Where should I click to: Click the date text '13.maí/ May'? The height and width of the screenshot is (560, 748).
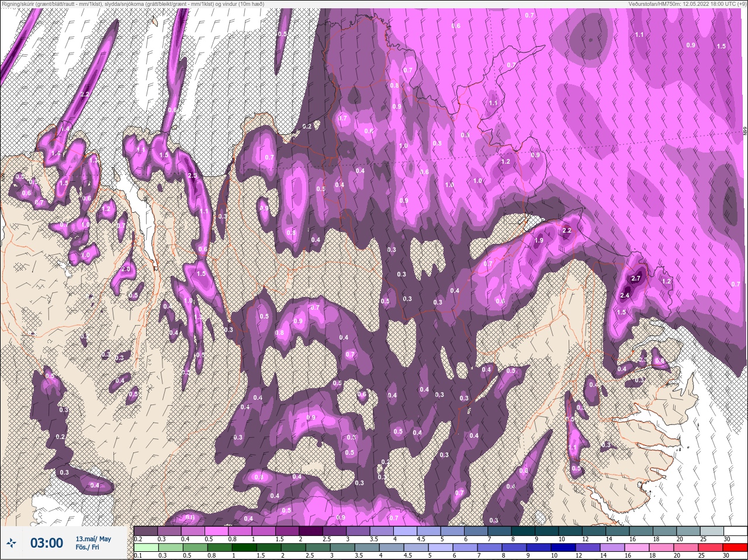click(x=93, y=539)
